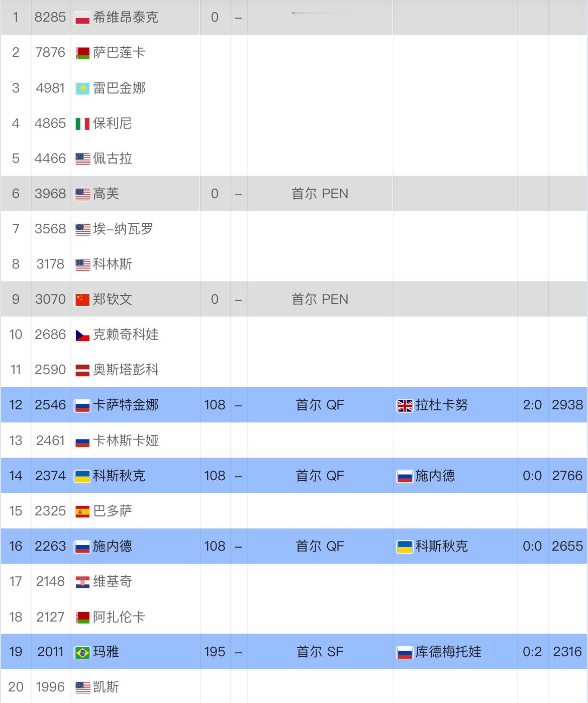Click points value 8285 in rank 1
The width and height of the screenshot is (588, 703).
[50, 17]
